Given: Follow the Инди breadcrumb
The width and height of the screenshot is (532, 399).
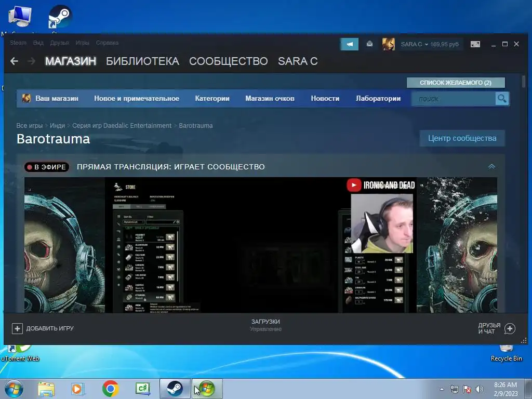Looking at the screenshot, I should pyautogui.click(x=57, y=126).
